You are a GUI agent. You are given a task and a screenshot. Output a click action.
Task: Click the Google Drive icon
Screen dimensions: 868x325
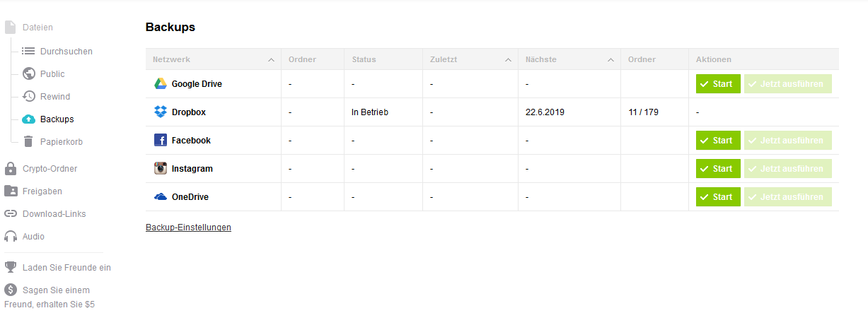pyautogui.click(x=161, y=84)
